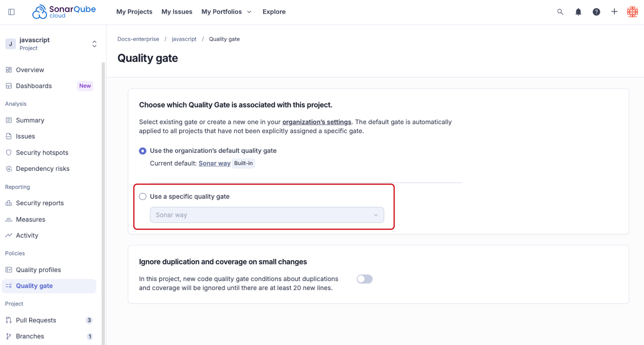Viewport: 644px width, 345px height.
Task: Open Activity in the sidebar
Action: tap(27, 236)
